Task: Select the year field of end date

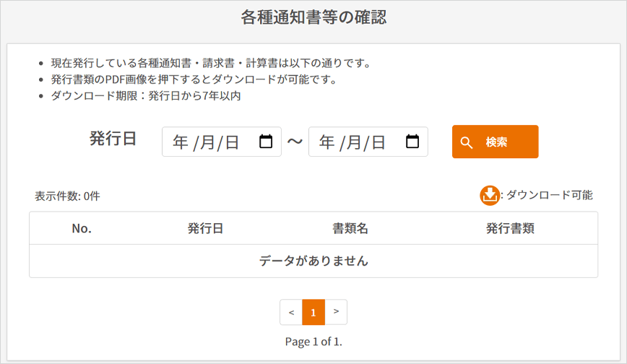Action: click(327, 142)
